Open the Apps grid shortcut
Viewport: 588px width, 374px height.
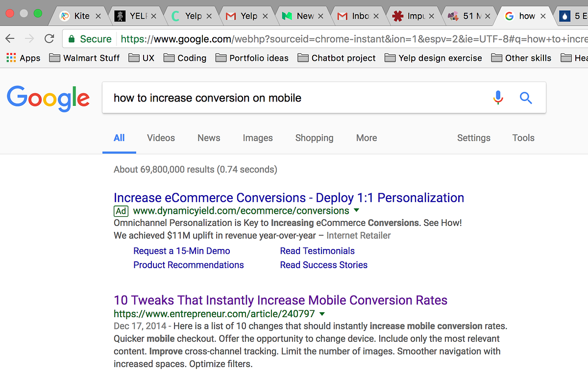pyautogui.click(x=23, y=58)
